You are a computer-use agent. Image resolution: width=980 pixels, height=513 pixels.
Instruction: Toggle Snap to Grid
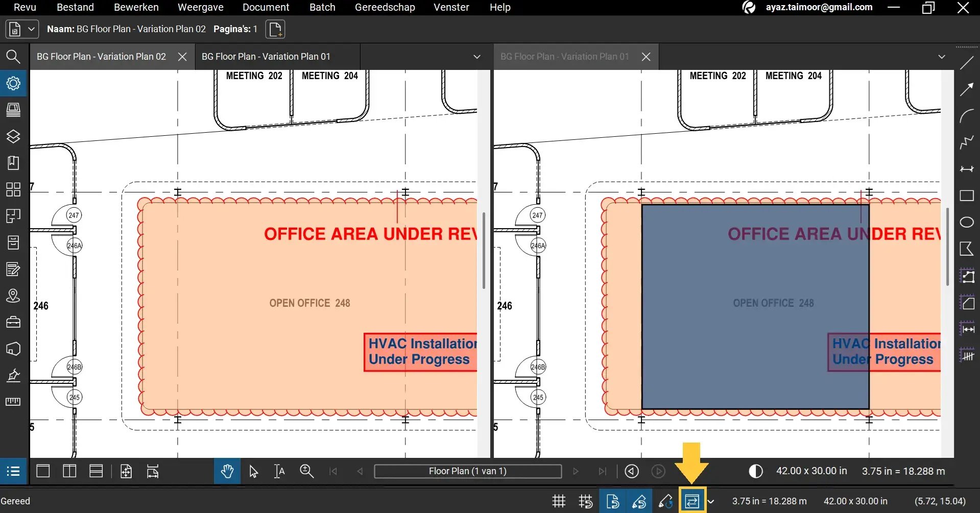[586, 501]
